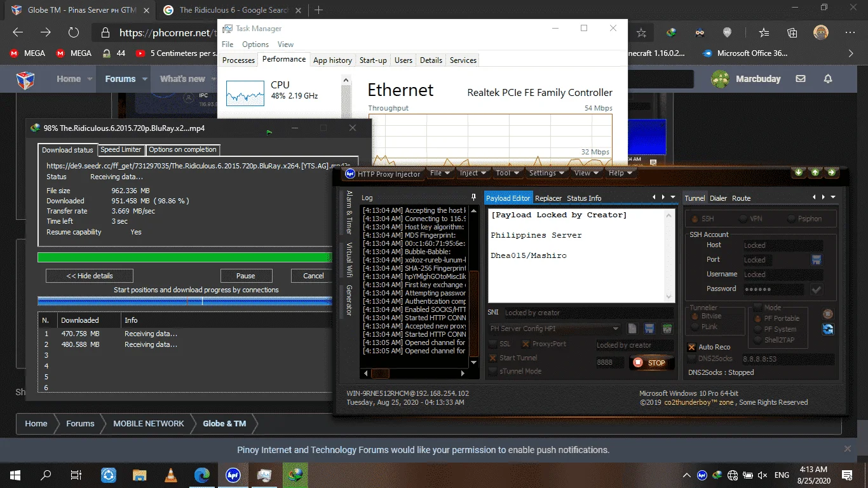Add this page to favorites star icon
This screenshot has width=868, height=488.
(642, 33)
